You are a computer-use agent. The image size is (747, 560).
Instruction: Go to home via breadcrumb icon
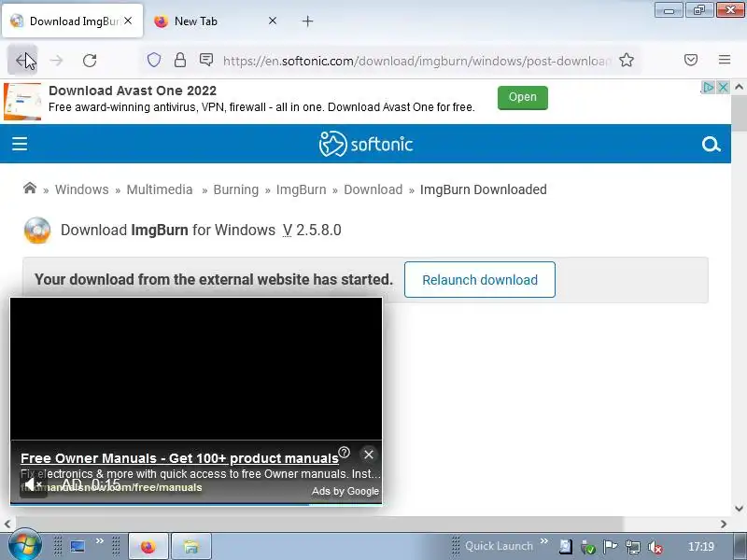pos(30,189)
